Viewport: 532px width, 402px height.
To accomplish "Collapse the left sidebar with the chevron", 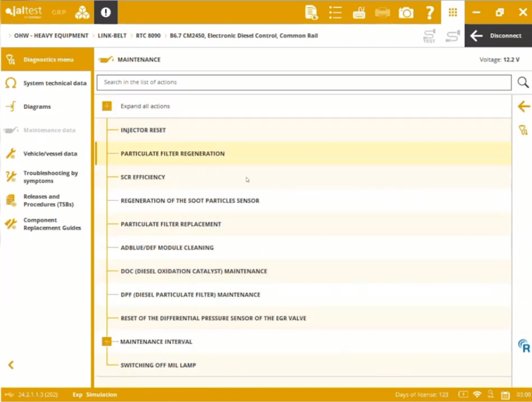I will [10, 365].
